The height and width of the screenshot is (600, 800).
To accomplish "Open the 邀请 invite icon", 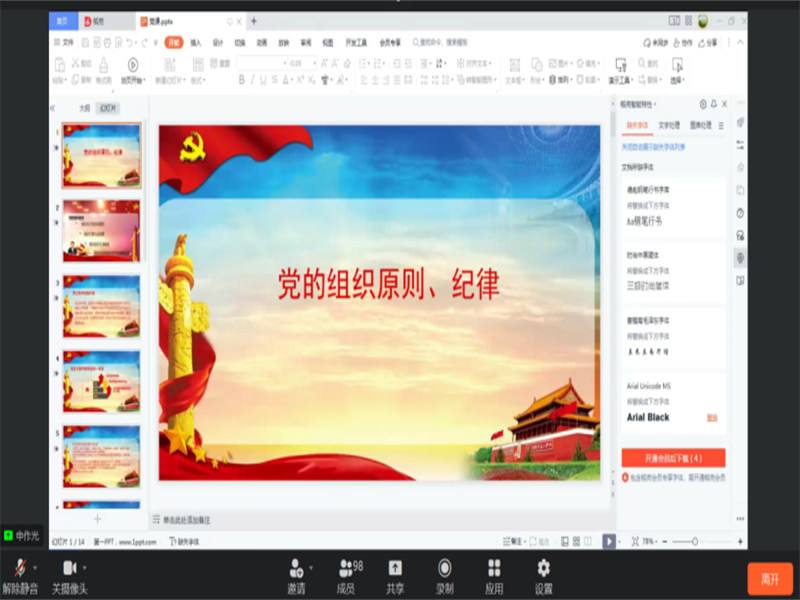I will click(296, 569).
